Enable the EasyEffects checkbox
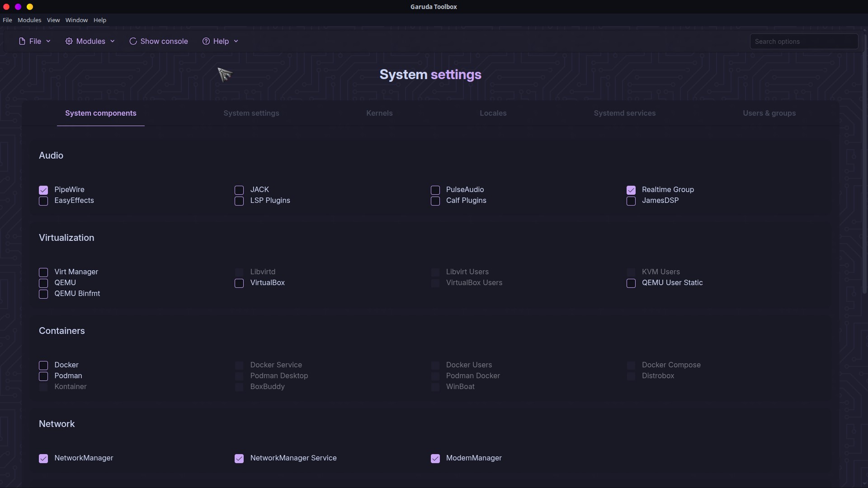The image size is (868, 488). pos(43,201)
